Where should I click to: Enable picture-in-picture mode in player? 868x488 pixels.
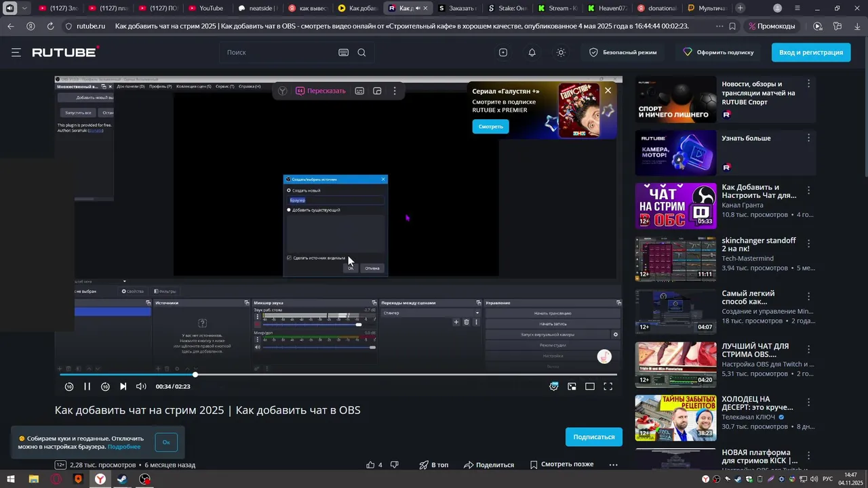point(572,386)
